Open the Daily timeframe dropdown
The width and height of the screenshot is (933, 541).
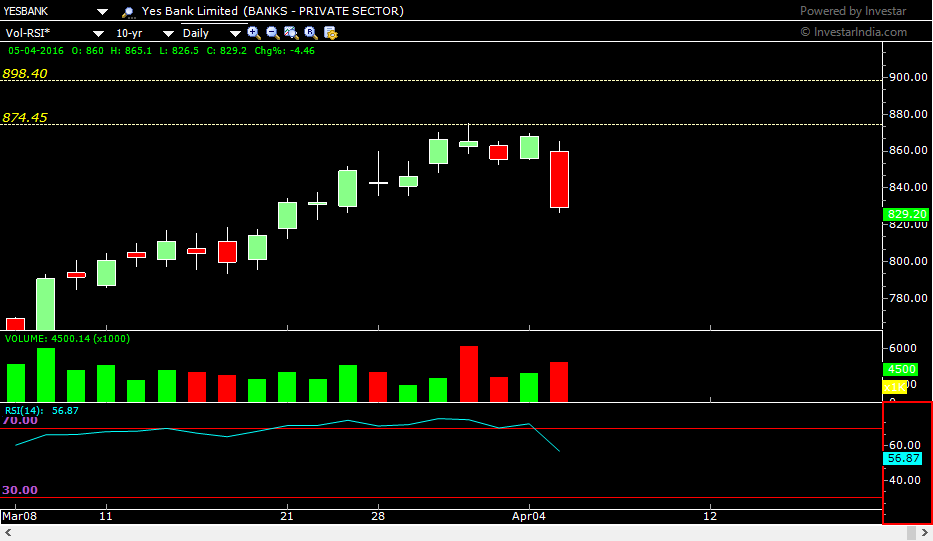click(x=235, y=33)
